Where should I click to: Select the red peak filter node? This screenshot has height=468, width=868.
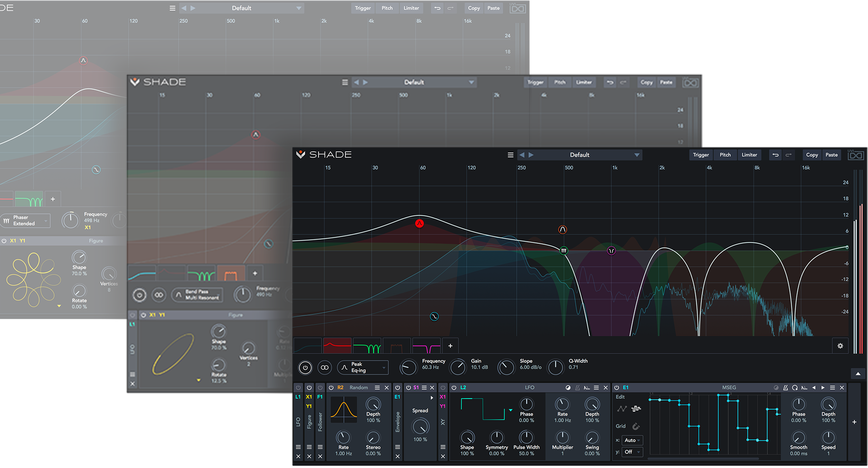419,224
